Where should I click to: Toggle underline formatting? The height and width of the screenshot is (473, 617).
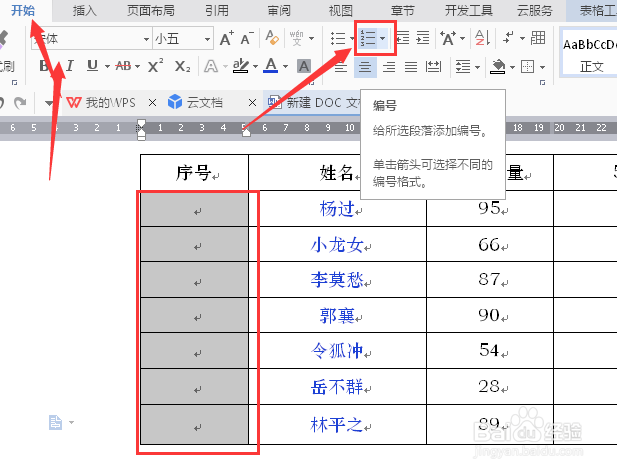(x=92, y=66)
